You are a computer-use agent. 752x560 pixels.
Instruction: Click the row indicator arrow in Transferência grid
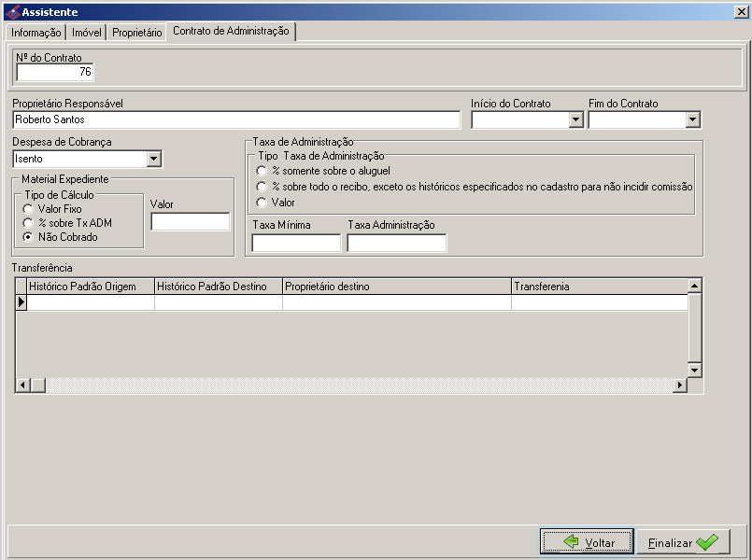[x=21, y=302]
